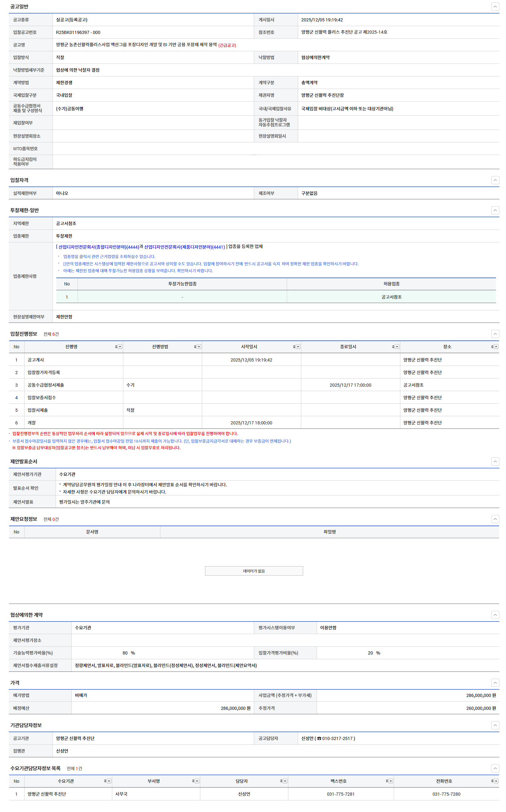Open 산업디자인전문회사(제품디자인분야)(4441) link
This screenshot has height=812, width=506.
click(x=184, y=247)
